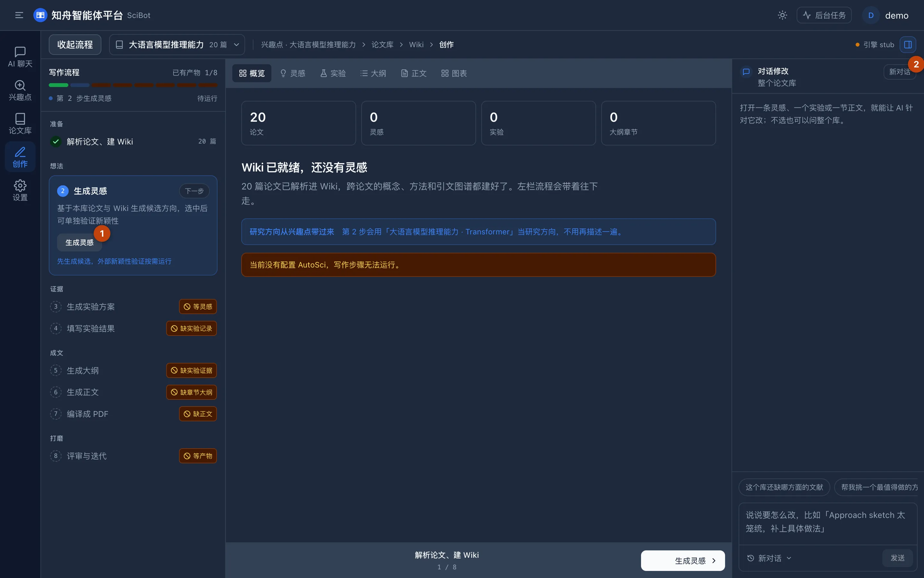Select 创作 in the sidebar

tap(20, 157)
